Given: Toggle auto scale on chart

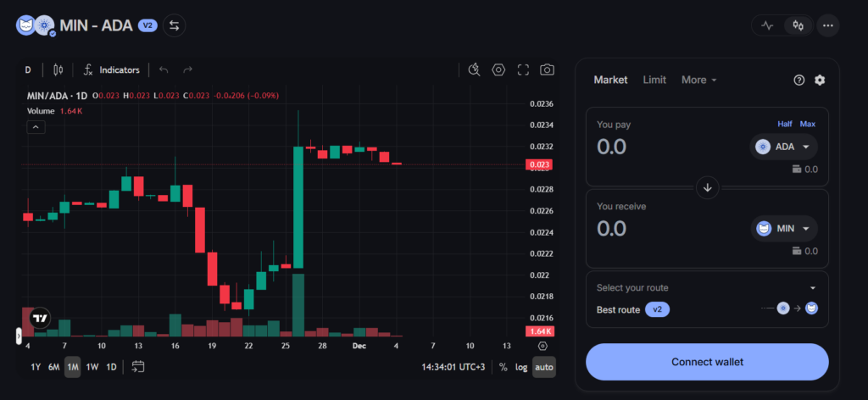Looking at the screenshot, I should click(544, 367).
